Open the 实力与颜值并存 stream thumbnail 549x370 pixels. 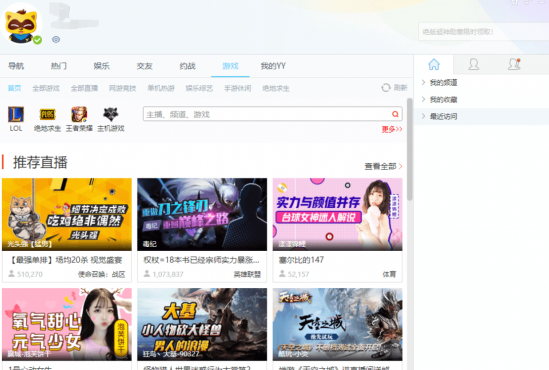point(338,214)
